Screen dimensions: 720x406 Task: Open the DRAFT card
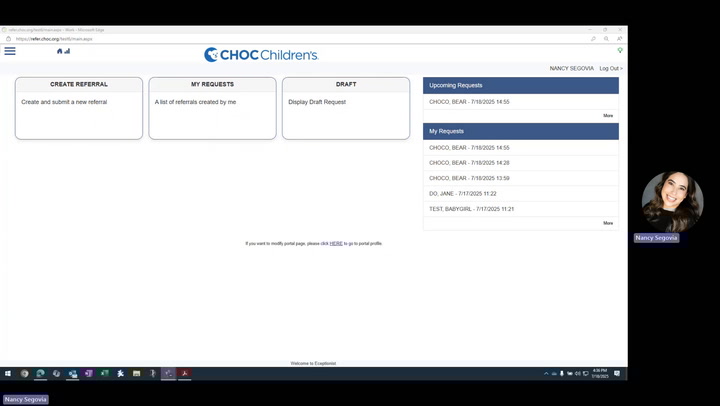(346, 108)
